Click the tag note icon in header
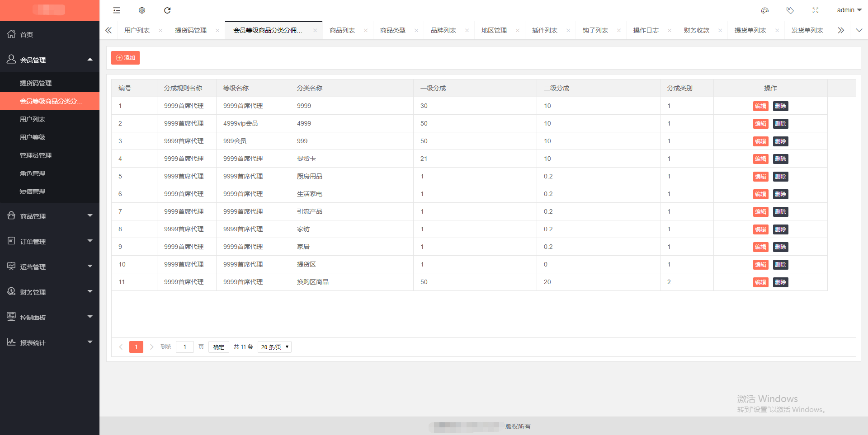Screen dimensions: 868x435 [x=790, y=10]
